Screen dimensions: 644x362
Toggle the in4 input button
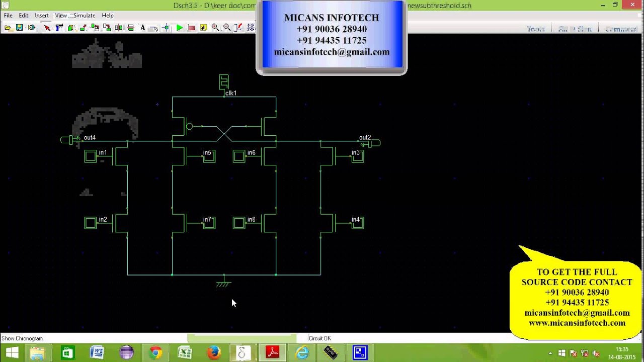tap(358, 223)
